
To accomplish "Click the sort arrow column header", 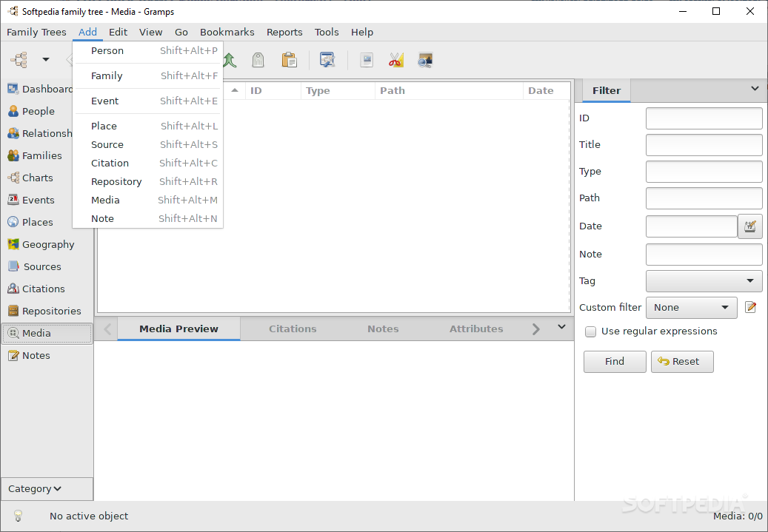I will [235, 90].
